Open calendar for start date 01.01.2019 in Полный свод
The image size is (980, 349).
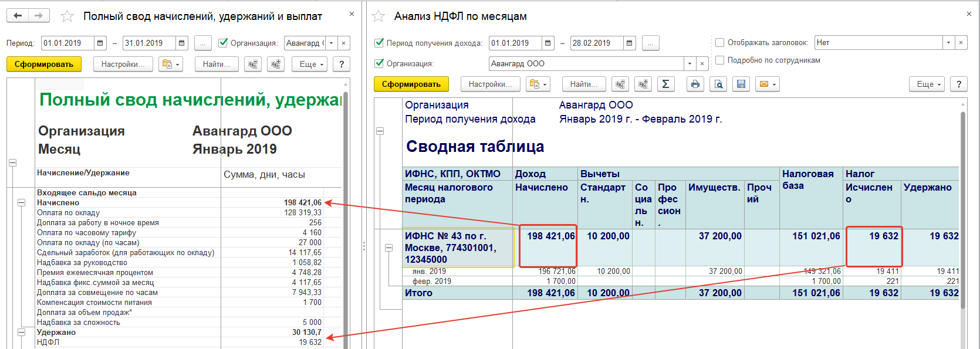click(100, 43)
